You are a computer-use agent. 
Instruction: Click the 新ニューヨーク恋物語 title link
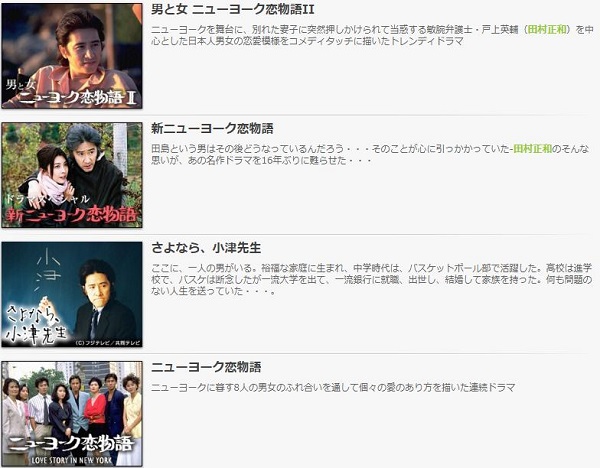tap(212, 128)
